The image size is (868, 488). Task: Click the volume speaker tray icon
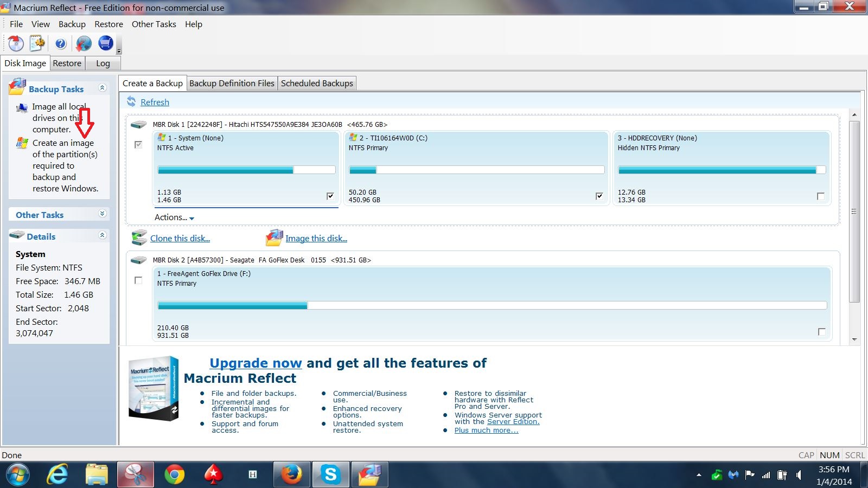coord(799,475)
